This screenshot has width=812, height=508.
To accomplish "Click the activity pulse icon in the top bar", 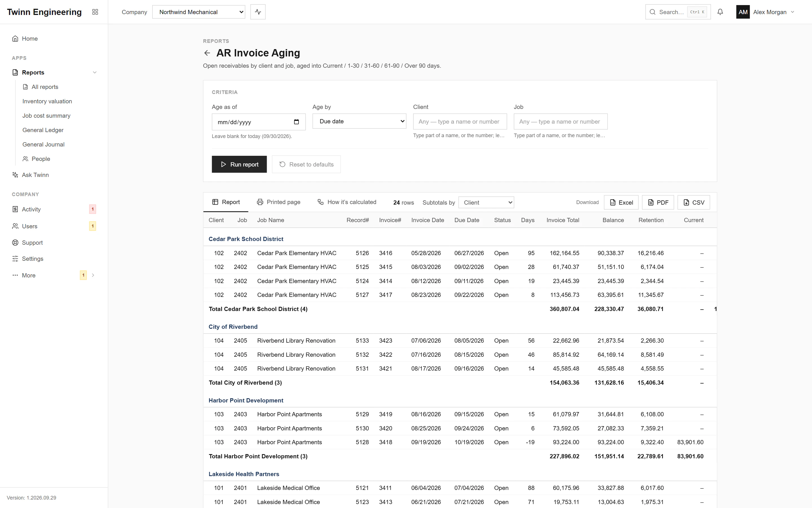I will 258,12.
